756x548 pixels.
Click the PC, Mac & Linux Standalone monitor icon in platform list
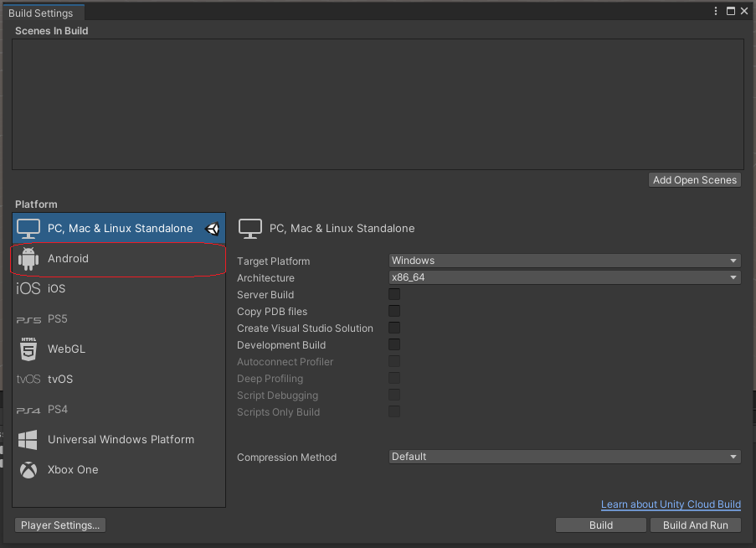(x=28, y=229)
